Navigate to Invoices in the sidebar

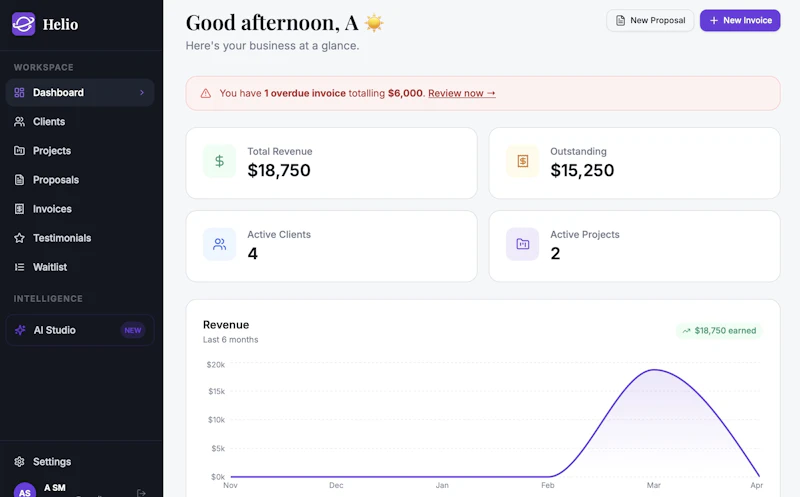pyautogui.click(x=80, y=209)
